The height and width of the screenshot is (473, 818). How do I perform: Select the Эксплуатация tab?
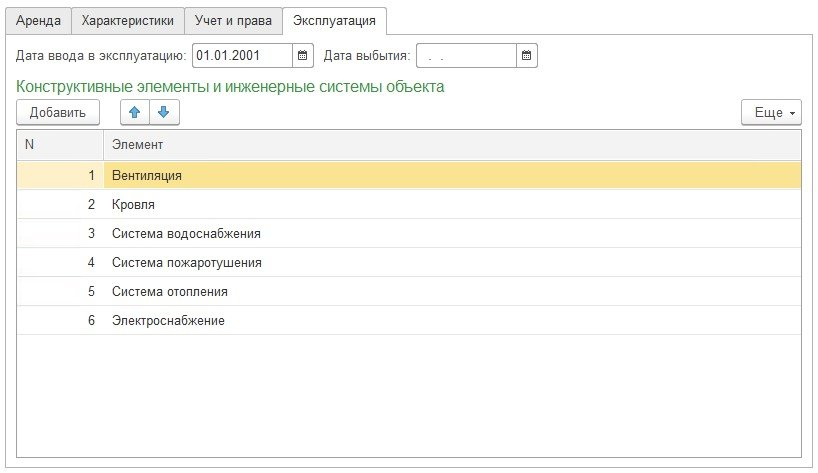(334, 20)
